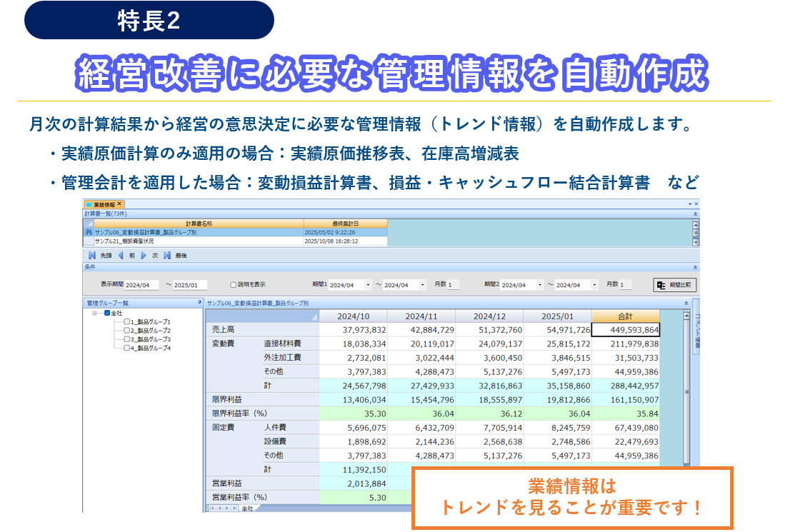Open the コメント編集 side tab
Viewport: 790px width, 532px height.
(x=697, y=328)
